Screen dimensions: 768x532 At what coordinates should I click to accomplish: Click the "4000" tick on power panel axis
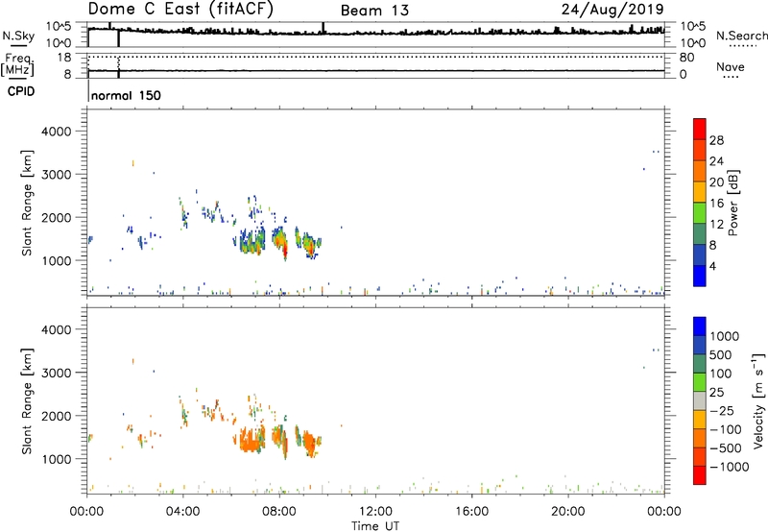[56, 132]
